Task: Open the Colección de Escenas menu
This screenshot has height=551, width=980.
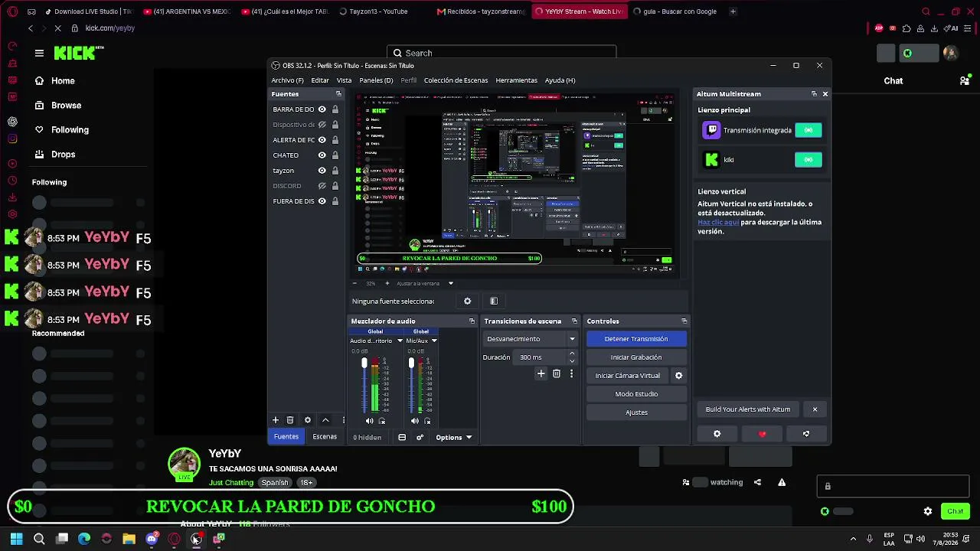Action: (x=456, y=80)
